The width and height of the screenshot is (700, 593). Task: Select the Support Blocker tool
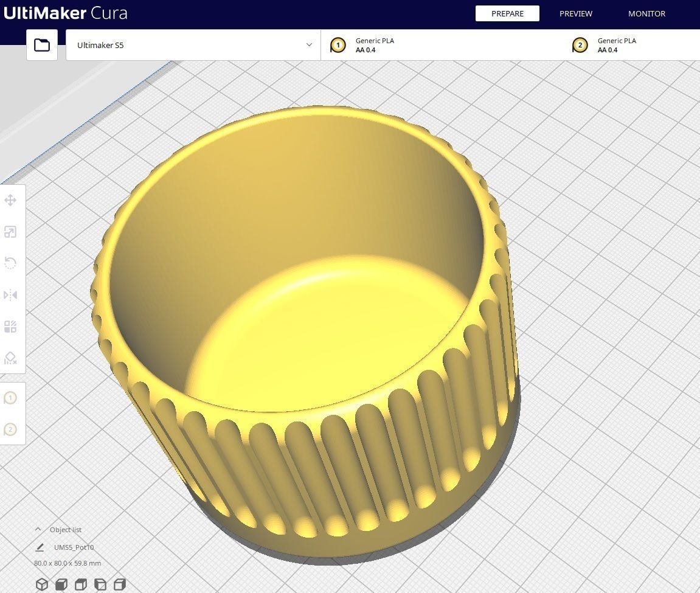(x=10, y=358)
